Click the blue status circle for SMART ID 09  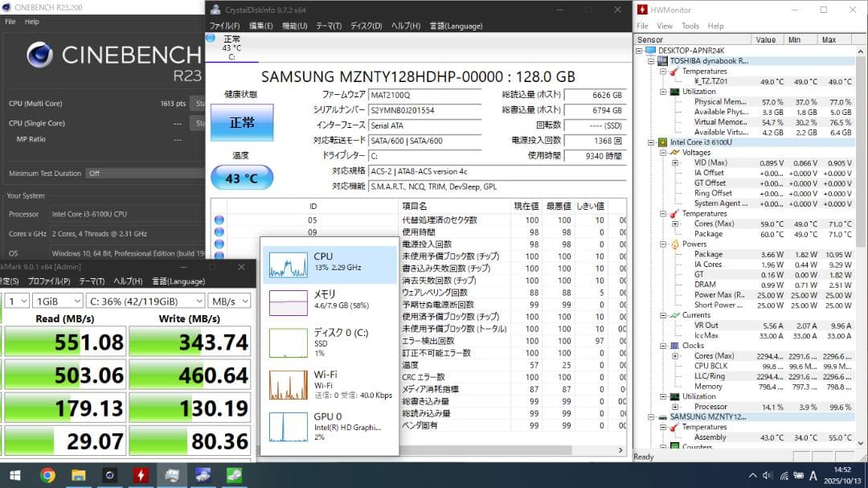point(219,232)
